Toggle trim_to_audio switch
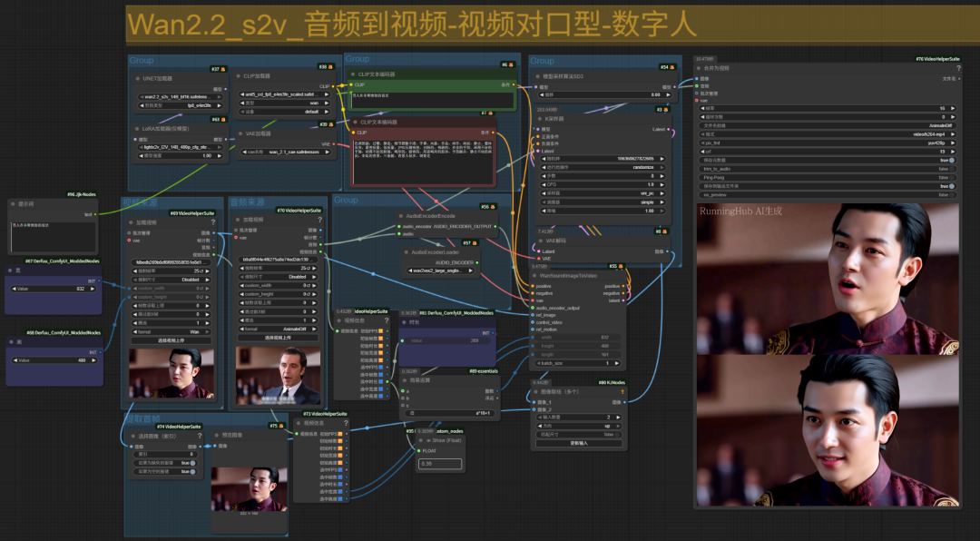Screen dimensions: 980x541 point(951,169)
